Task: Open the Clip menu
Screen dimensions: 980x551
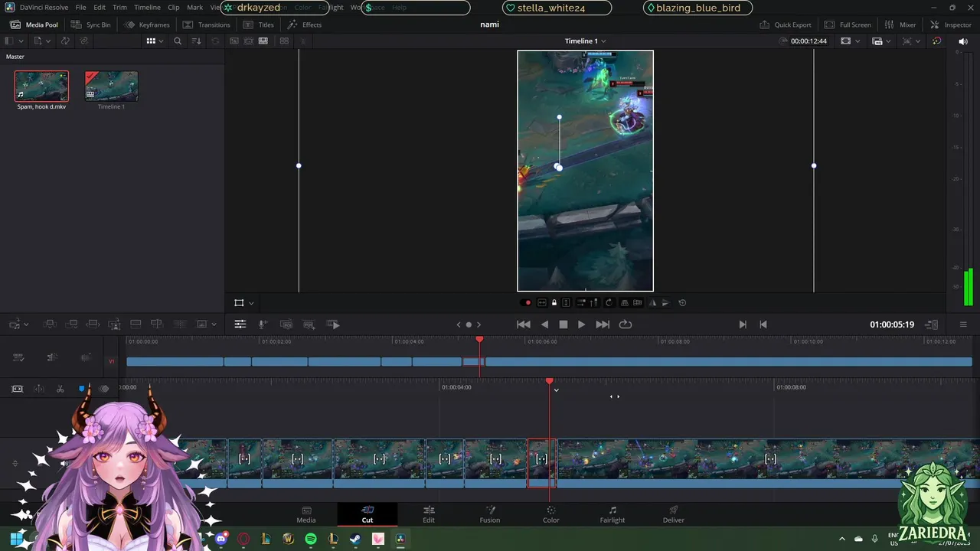Action: [x=174, y=8]
